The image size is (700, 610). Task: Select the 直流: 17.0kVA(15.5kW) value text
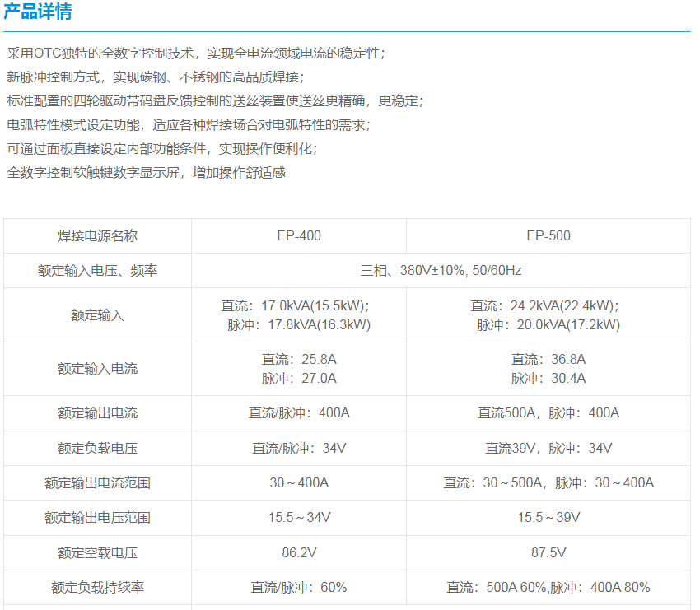point(299,305)
